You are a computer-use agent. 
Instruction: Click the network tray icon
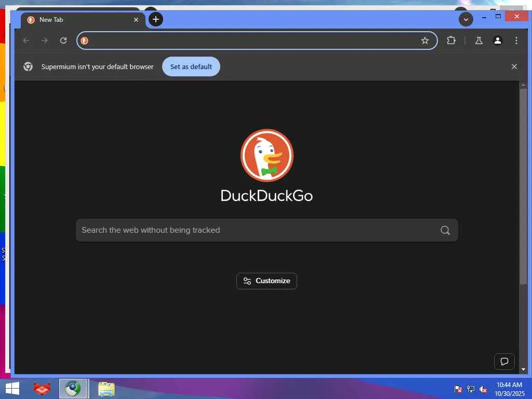(471, 389)
